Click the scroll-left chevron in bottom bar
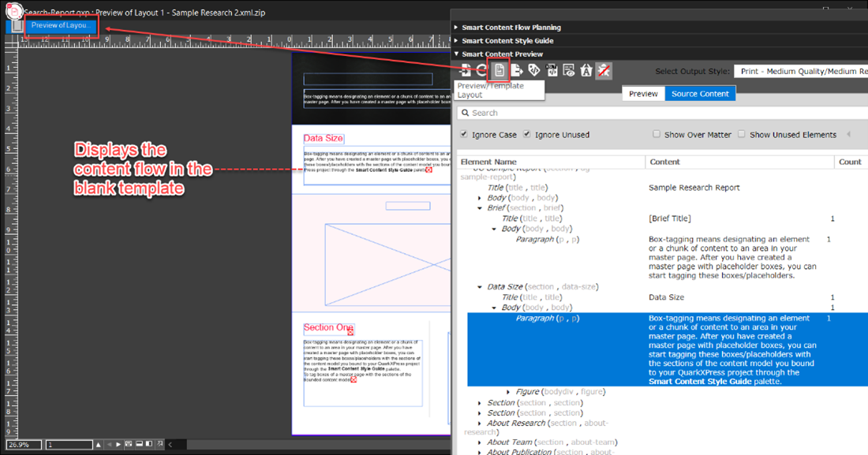 (170, 445)
